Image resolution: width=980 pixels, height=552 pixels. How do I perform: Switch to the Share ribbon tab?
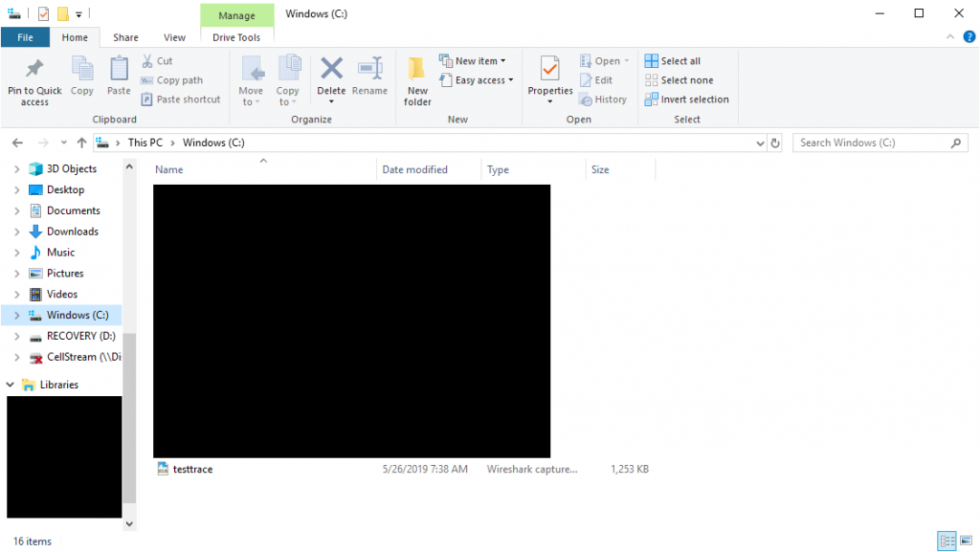(x=124, y=36)
